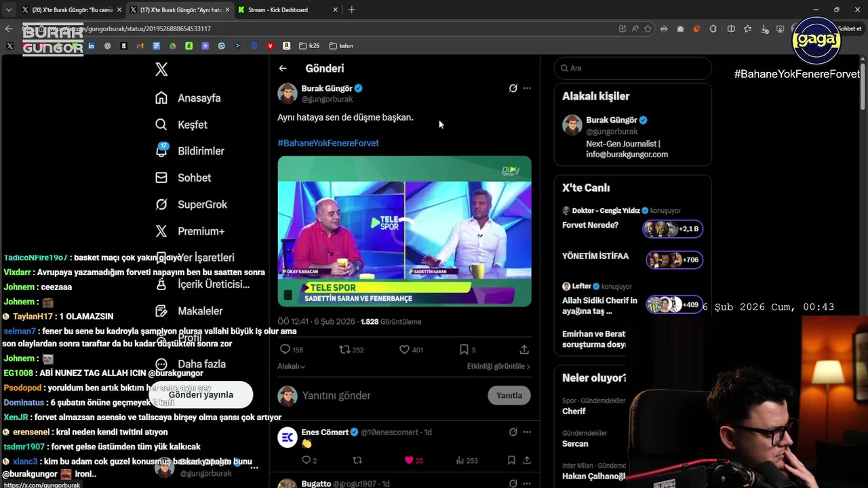Open Burak Güngör in Alakalı kişiler

(633, 138)
